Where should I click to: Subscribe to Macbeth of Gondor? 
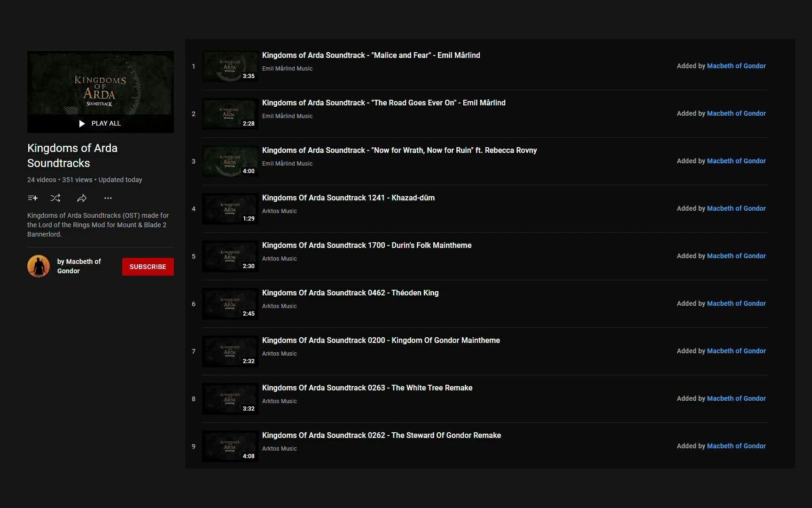(148, 267)
